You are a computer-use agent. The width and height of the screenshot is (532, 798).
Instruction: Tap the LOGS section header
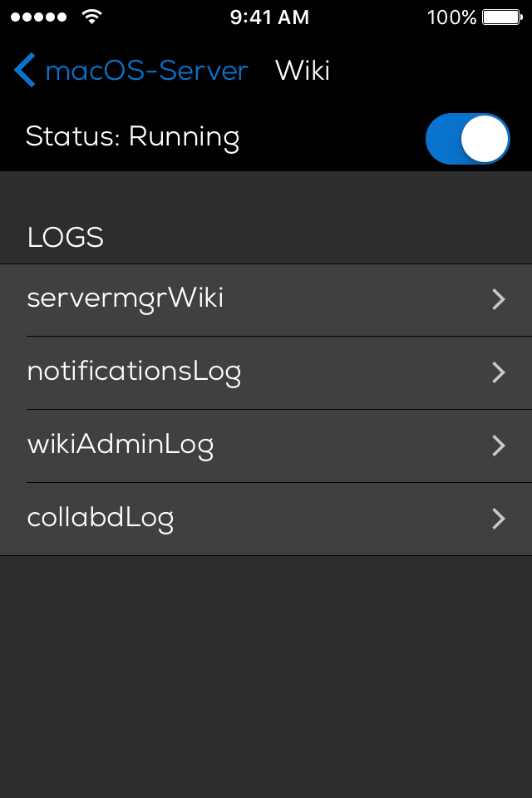click(x=66, y=238)
